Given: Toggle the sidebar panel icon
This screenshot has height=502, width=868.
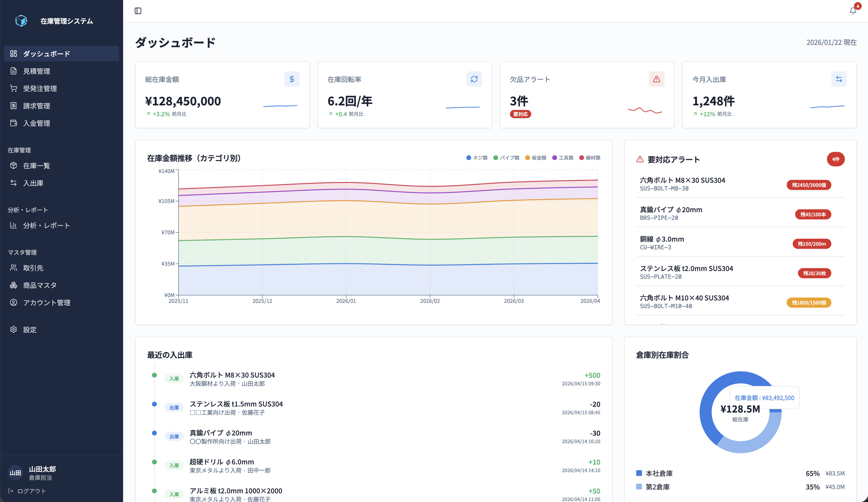Looking at the screenshot, I should (138, 11).
